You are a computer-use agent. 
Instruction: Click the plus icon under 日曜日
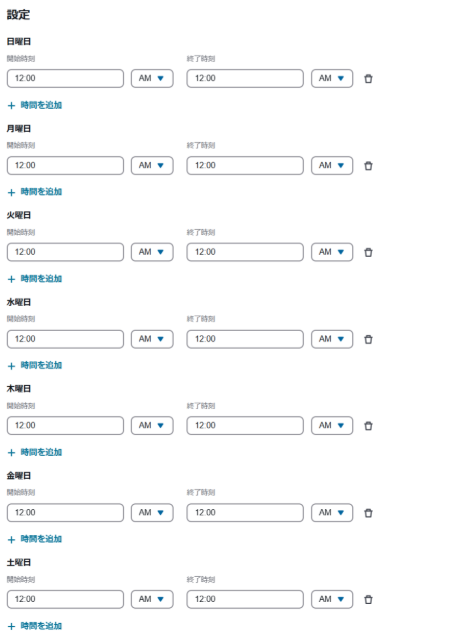[11, 105]
